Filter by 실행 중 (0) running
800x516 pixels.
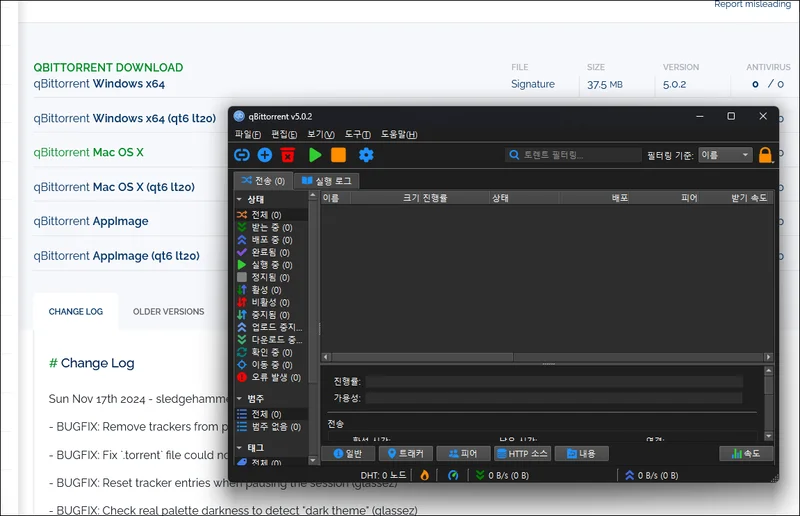[x=271, y=265]
